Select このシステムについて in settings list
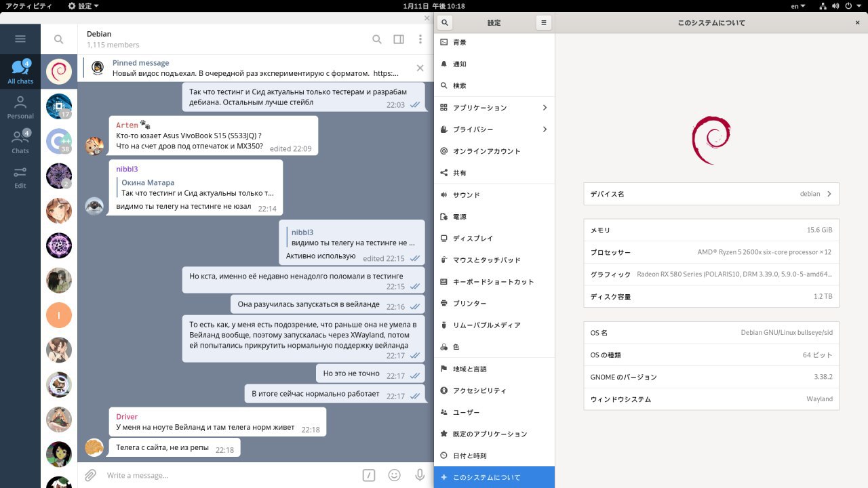 [x=494, y=477]
